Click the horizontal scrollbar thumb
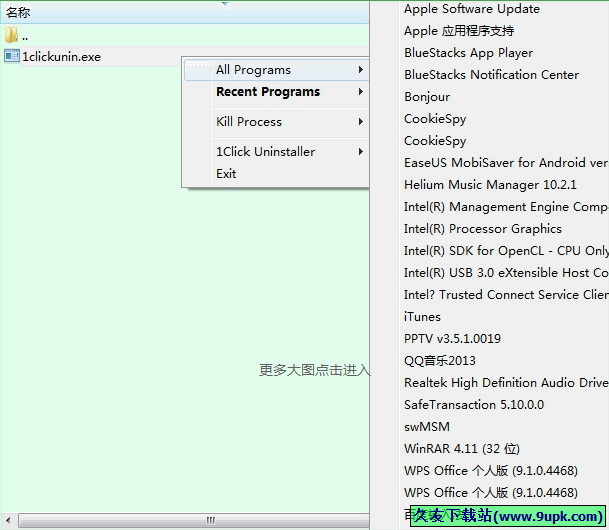 click(x=193, y=520)
